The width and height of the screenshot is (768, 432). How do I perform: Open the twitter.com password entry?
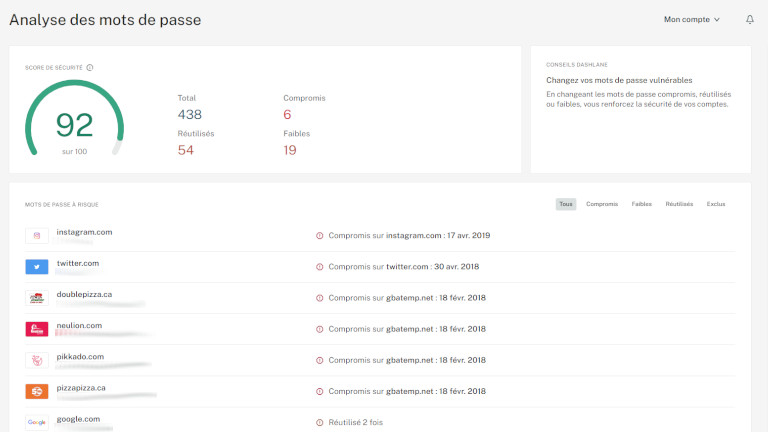pyautogui.click(x=78, y=263)
